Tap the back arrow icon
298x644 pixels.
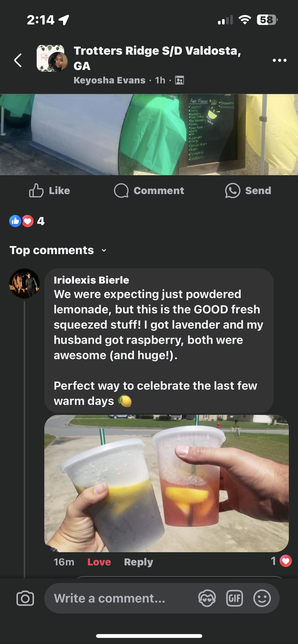(18, 60)
